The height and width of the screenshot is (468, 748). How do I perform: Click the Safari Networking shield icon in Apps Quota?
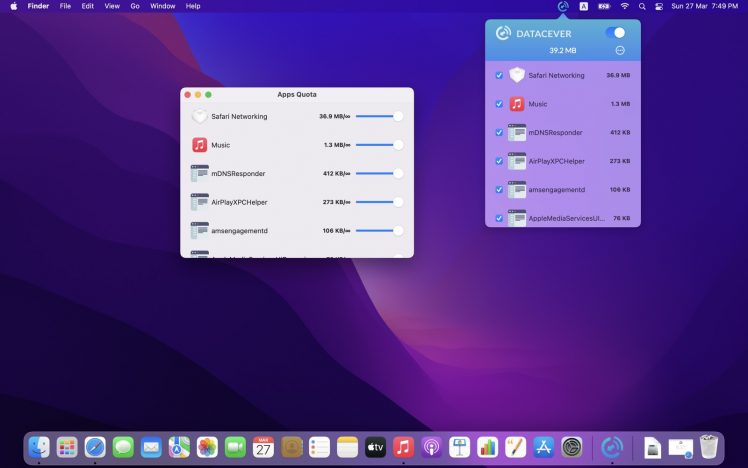tap(200, 116)
